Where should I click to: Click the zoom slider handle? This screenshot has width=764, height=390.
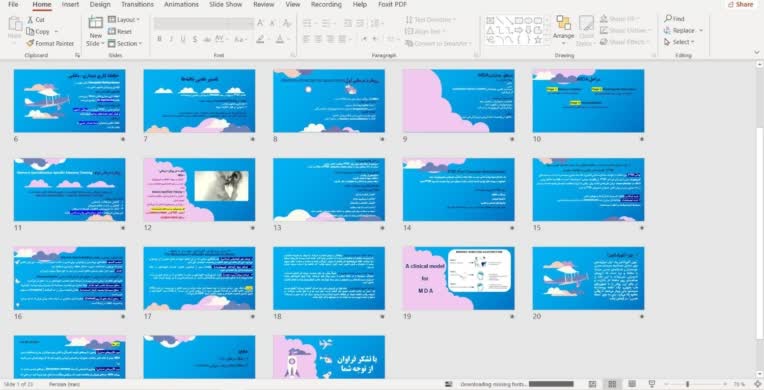[688, 384]
